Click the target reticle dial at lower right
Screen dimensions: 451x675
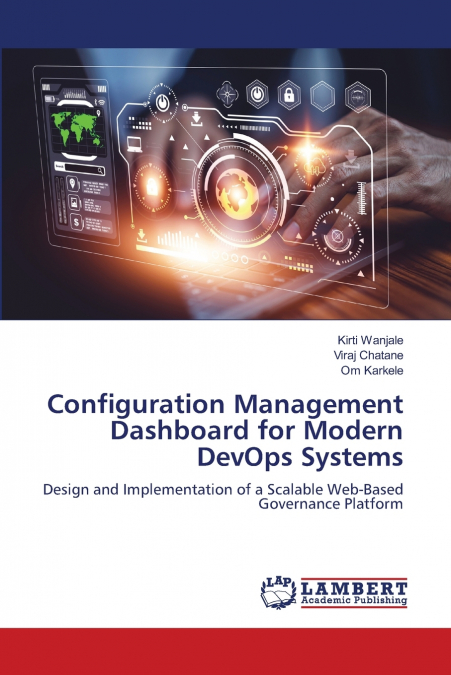coord(338,236)
